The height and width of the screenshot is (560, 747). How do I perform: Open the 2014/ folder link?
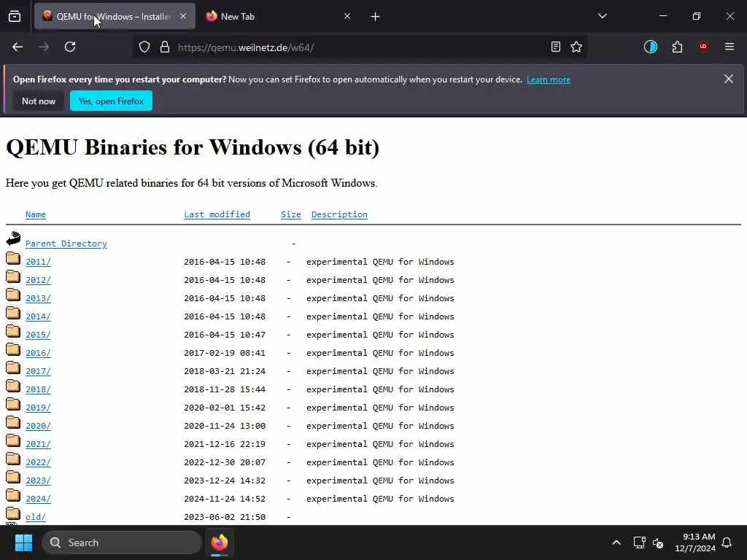coord(38,316)
